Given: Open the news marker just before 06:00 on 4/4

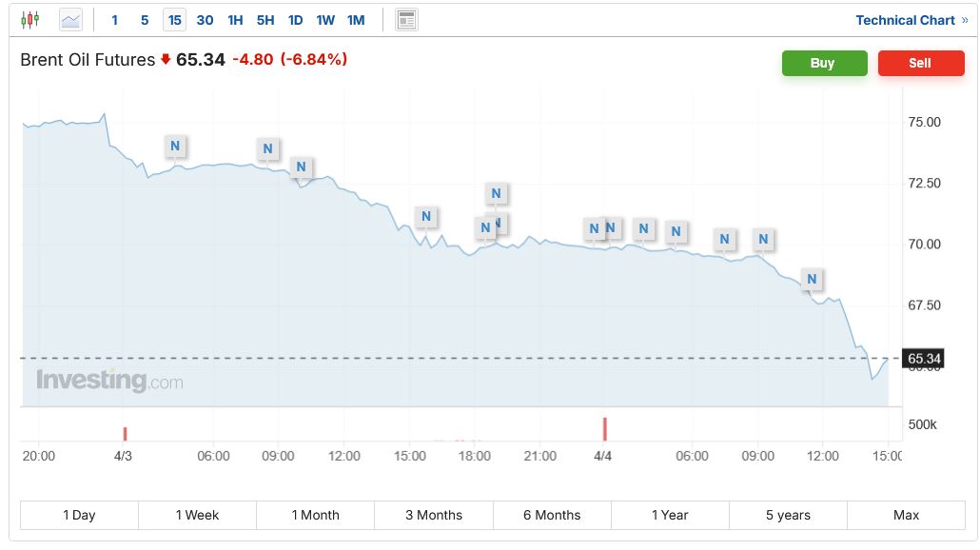Looking at the screenshot, I should pyautogui.click(x=676, y=230).
